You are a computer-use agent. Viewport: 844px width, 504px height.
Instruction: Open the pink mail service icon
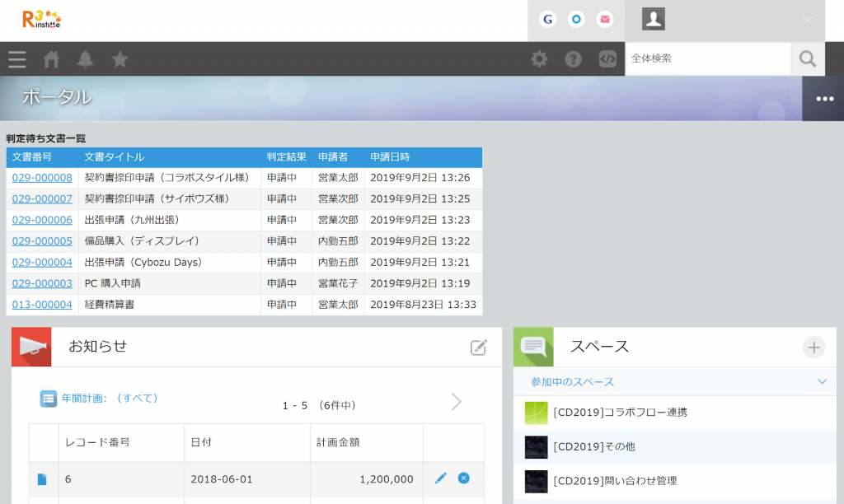(x=605, y=20)
